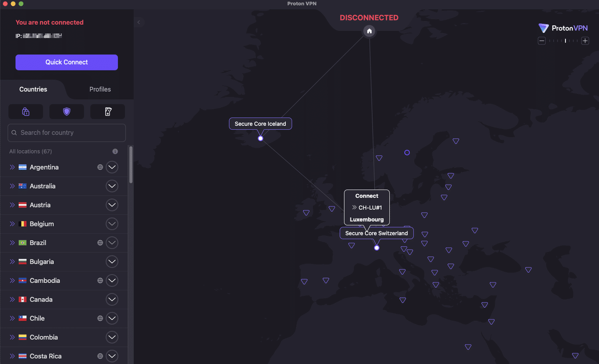This screenshot has height=364, width=599.
Task: Expand the Belgium server list
Action: tap(112, 224)
